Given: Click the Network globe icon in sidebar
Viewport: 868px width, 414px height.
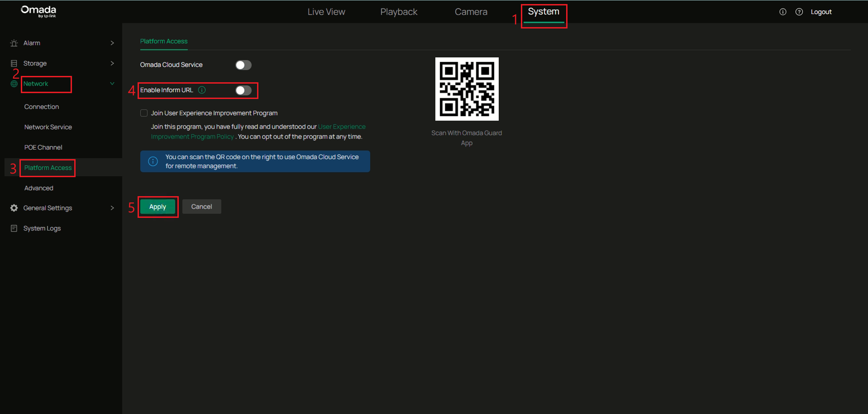Looking at the screenshot, I should pyautogui.click(x=14, y=84).
